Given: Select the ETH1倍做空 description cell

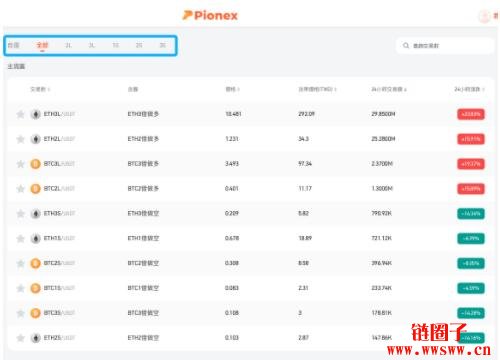Looking at the screenshot, I should click(143, 239).
